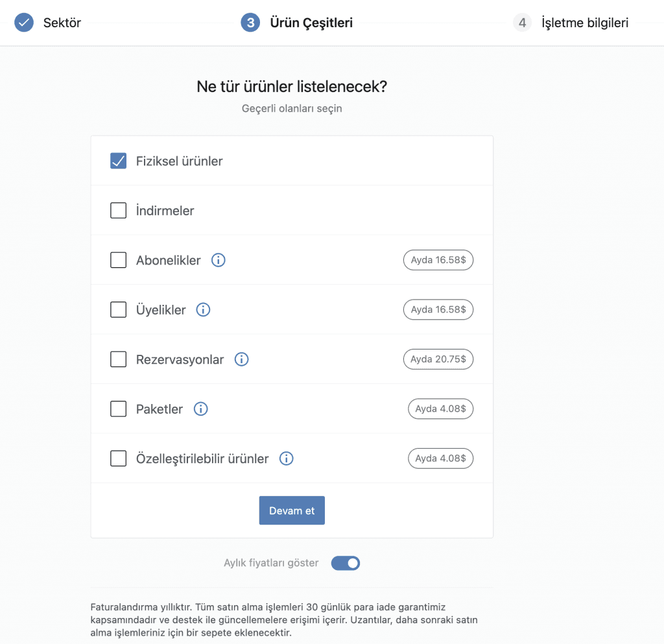Go to the İşletme bilgileri step
The image size is (664, 644).
pos(585,23)
